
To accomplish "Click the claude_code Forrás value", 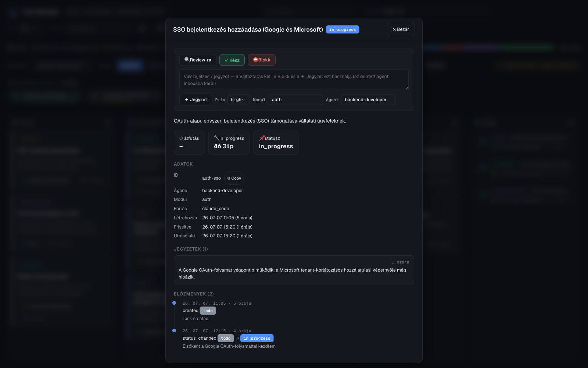I will pyautogui.click(x=216, y=209).
